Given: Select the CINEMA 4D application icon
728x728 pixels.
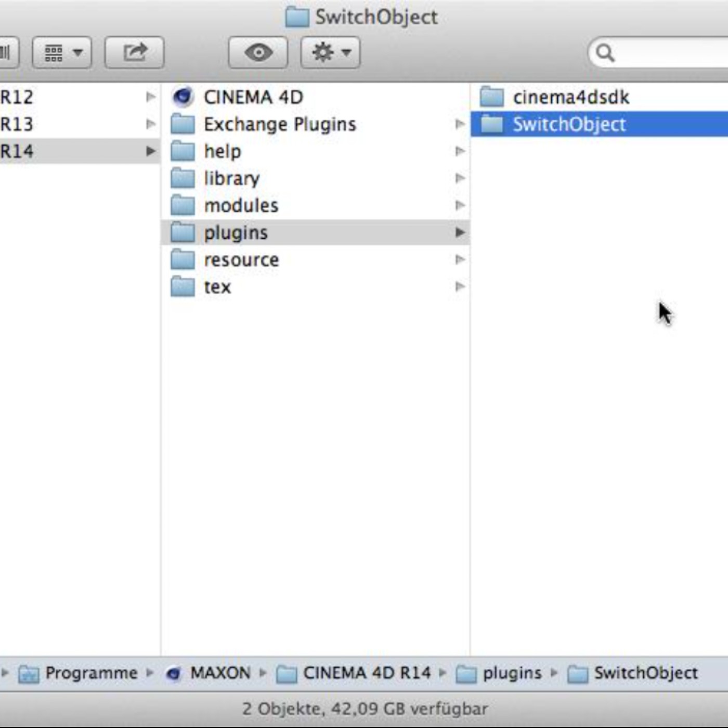Looking at the screenshot, I should click(183, 97).
